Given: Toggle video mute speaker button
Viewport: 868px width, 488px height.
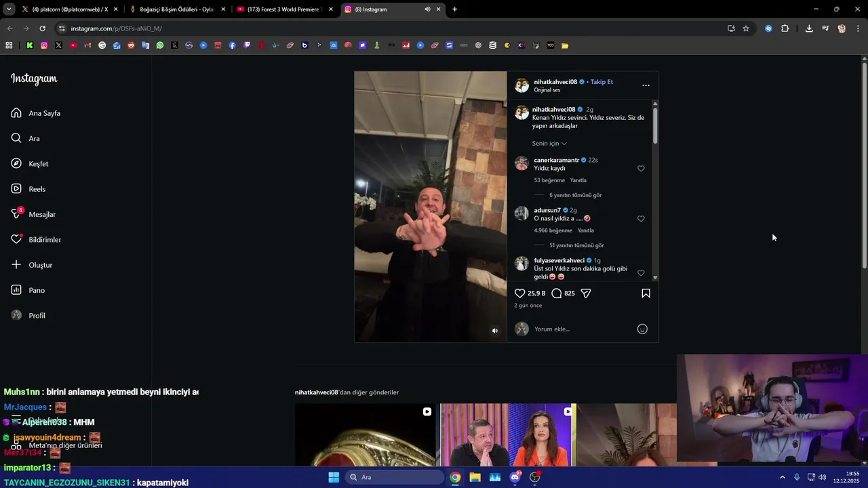Looking at the screenshot, I should pyautogui.click(x=495, y=331).
